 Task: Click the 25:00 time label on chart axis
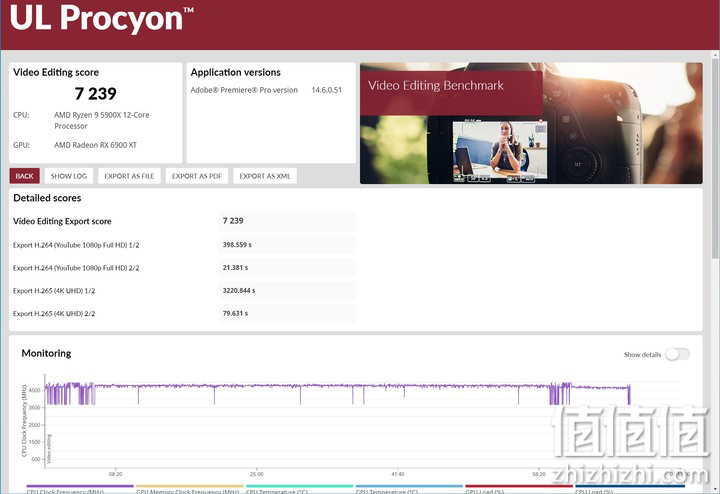point(257,474)
